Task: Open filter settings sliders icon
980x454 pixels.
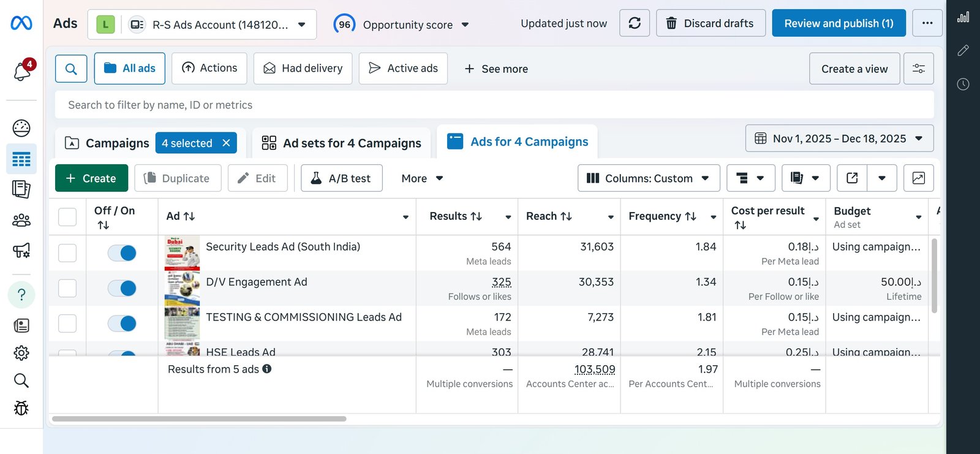Action: (919, 69)
